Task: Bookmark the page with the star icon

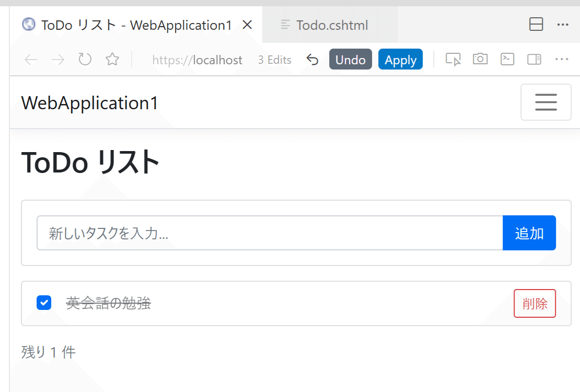Action: [112, 60]
